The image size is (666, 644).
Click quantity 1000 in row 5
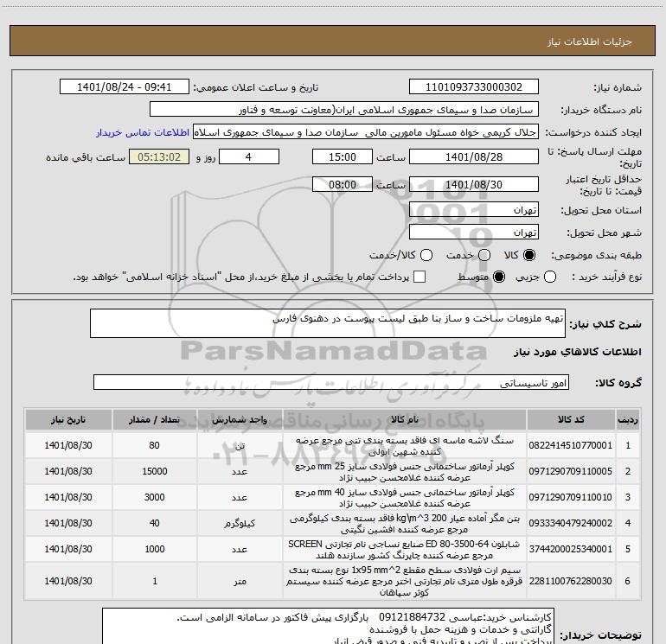point(154,549)
